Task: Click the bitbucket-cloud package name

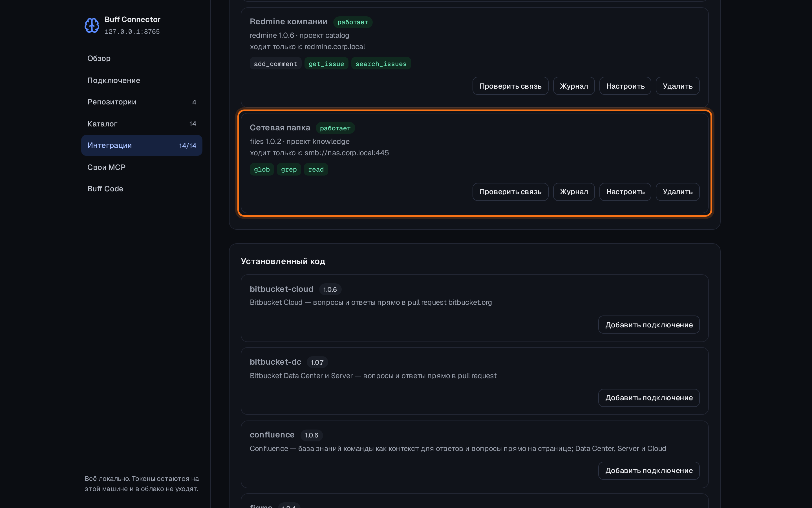Action: tap(281, 289)
